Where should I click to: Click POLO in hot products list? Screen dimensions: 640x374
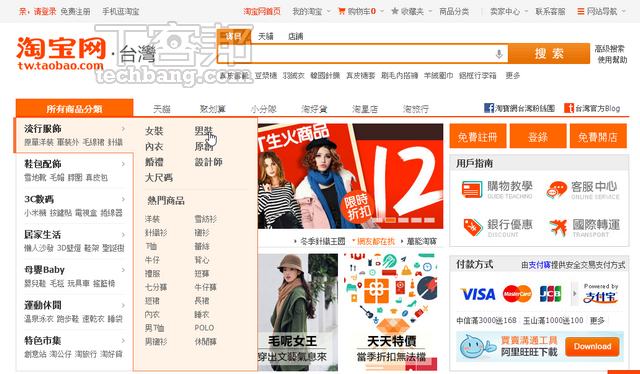[x=204, y=328]
